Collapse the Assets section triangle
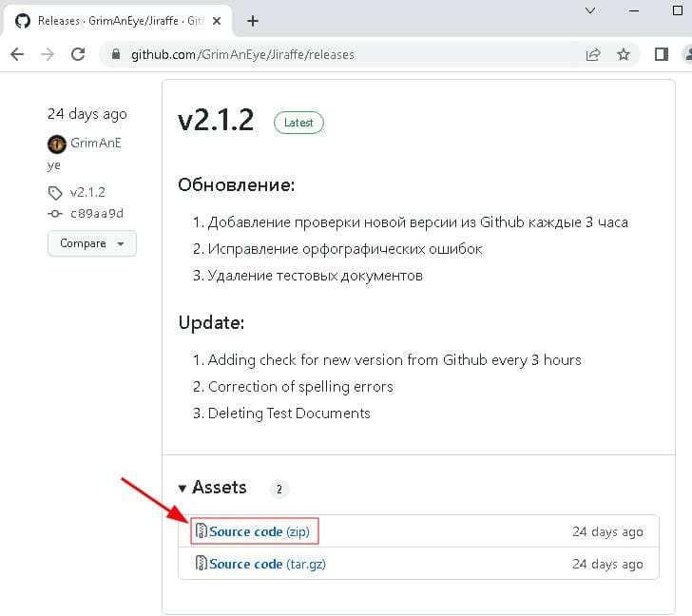This screenshot has width=692, height=616. pyautogui.click(x=183, y=489)
